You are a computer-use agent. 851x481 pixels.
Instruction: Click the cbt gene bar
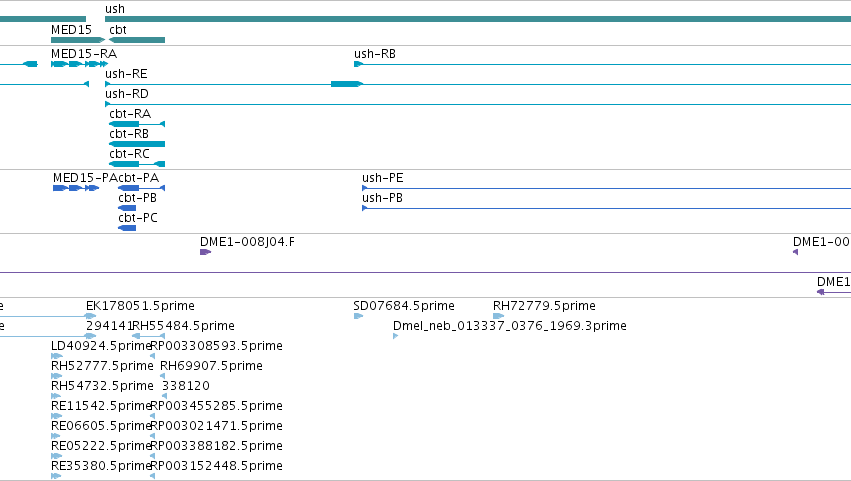[x=137, y=40]
